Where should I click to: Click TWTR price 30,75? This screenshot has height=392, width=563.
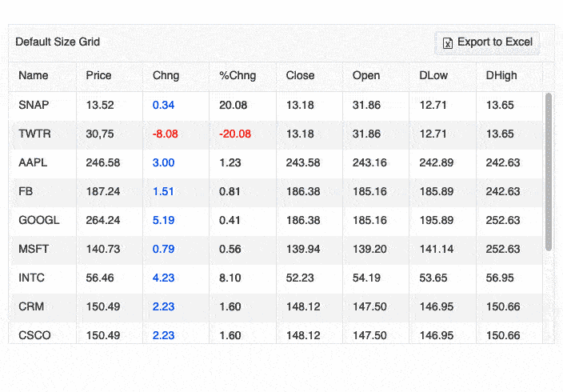100,134
